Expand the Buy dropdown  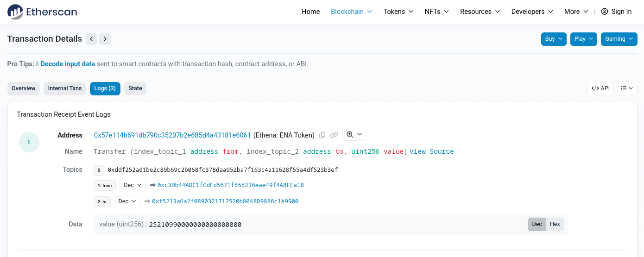tap(554, 39)
